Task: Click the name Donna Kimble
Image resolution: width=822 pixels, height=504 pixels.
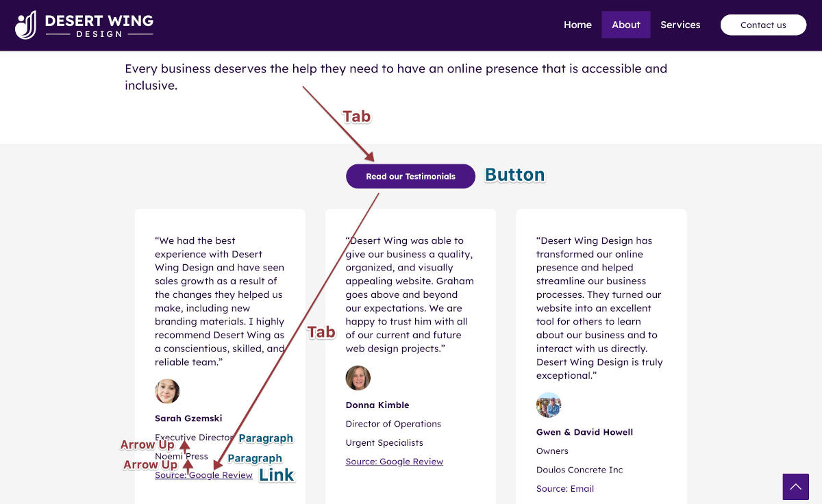Action: pyautogui.click(x=377, y=405)
